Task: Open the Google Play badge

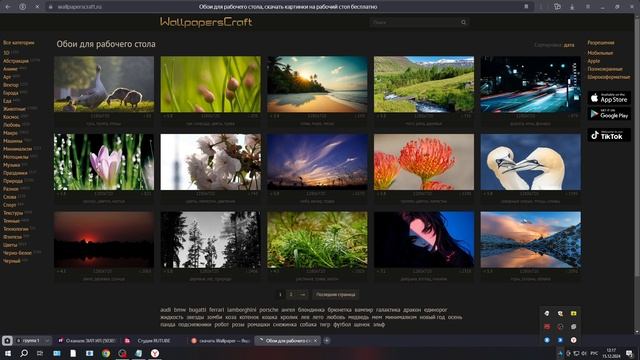Action: (x=609, y=114)
